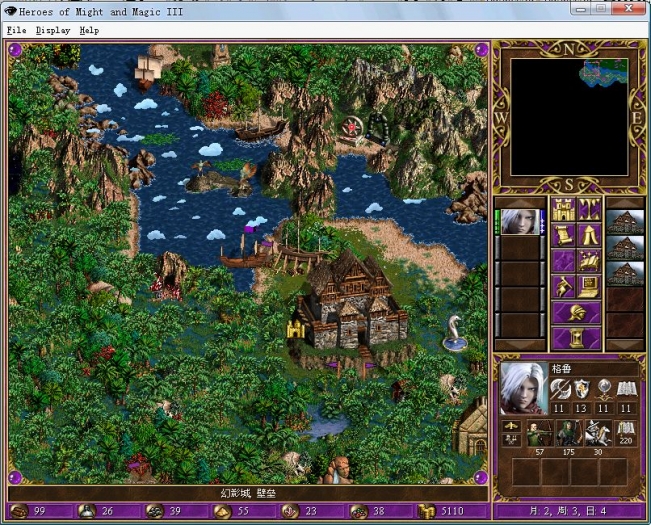Click the large hero portrait in info panel

coord(524,388)
